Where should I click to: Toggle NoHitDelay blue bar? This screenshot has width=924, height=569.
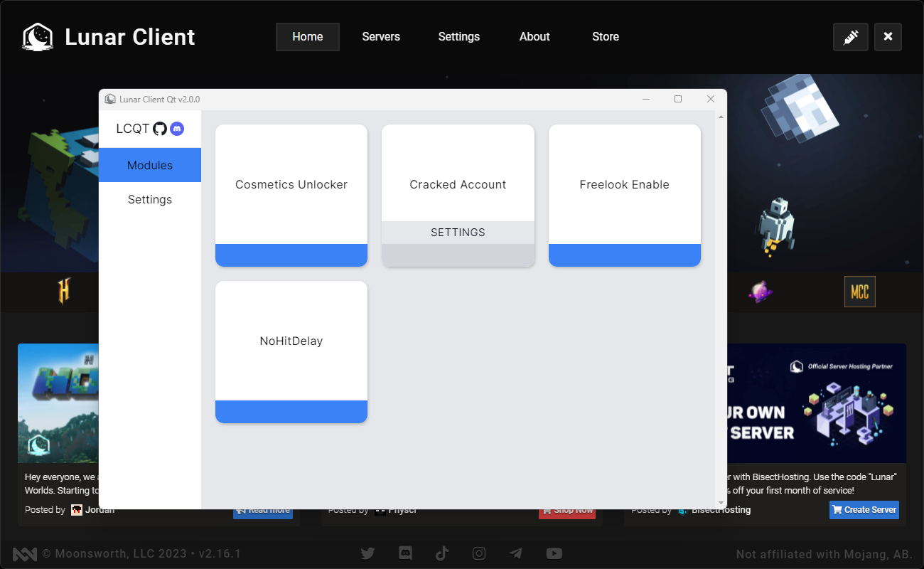point(291,412)
